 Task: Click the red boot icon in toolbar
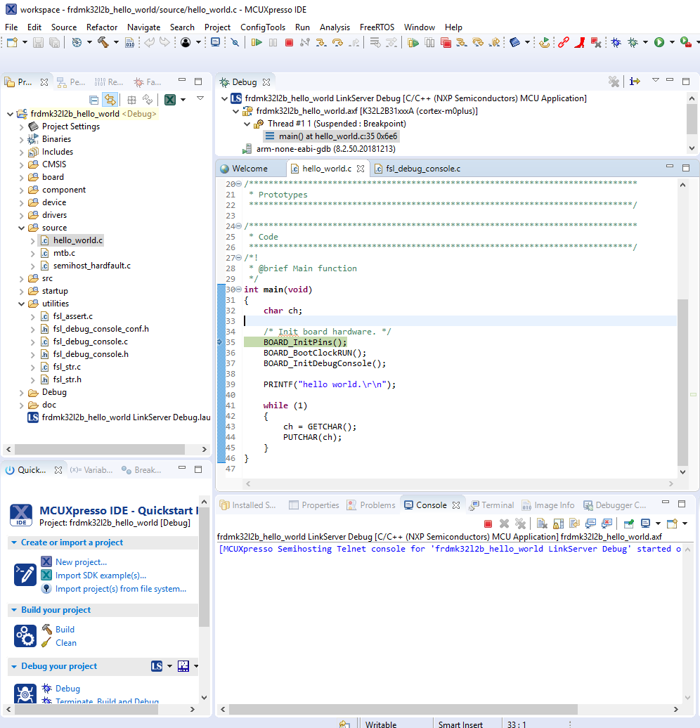580,43
